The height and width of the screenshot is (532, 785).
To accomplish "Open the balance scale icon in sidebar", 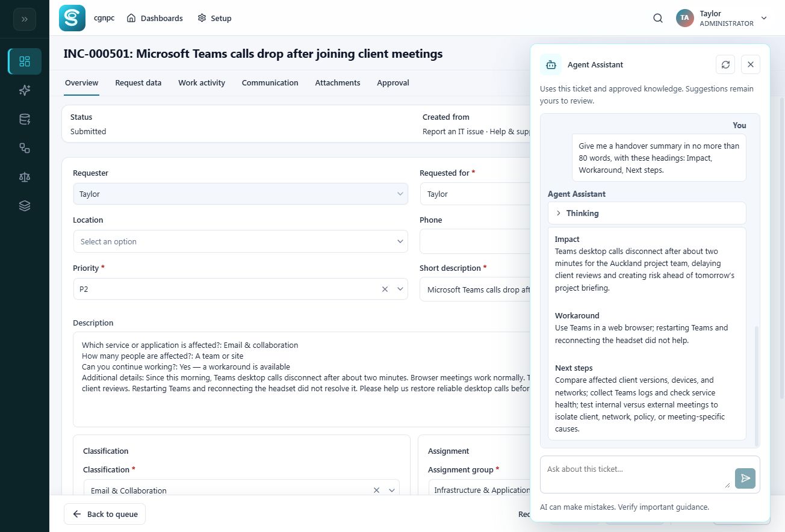I will [25, 177].
